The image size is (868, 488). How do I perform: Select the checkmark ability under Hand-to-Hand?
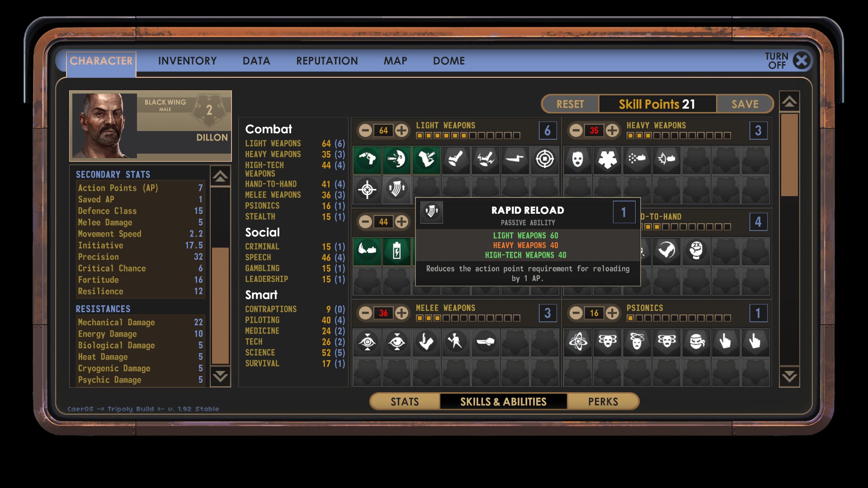666,251
